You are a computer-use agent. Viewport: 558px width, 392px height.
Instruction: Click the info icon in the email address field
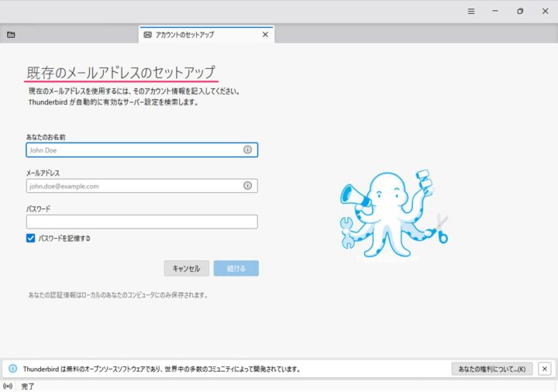[247, 186]
